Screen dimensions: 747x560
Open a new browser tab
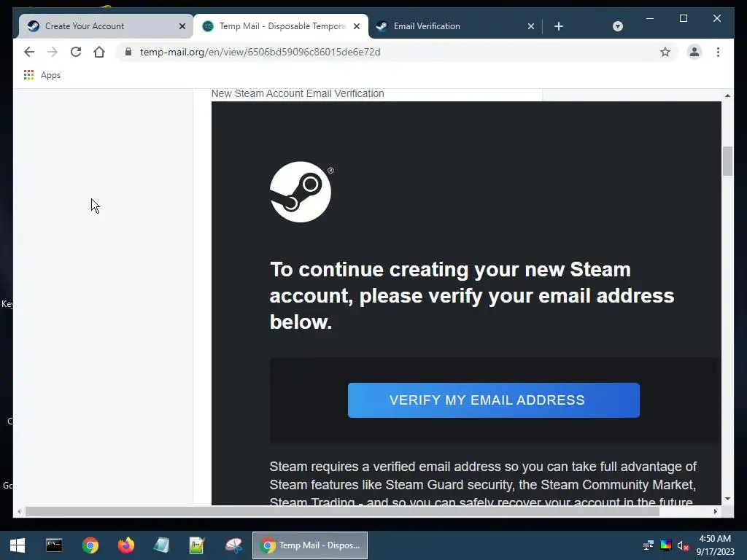559,26
